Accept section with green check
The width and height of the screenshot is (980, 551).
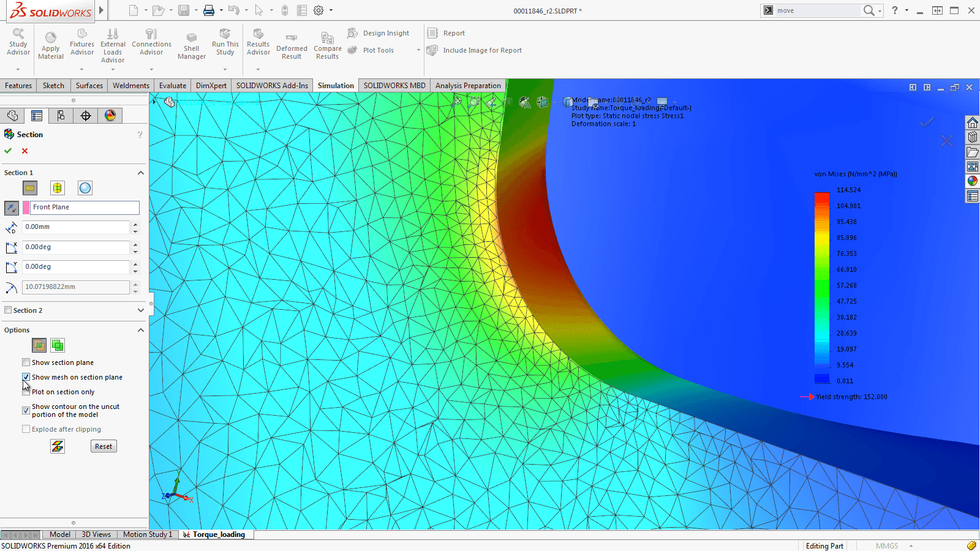pos(8,151)
